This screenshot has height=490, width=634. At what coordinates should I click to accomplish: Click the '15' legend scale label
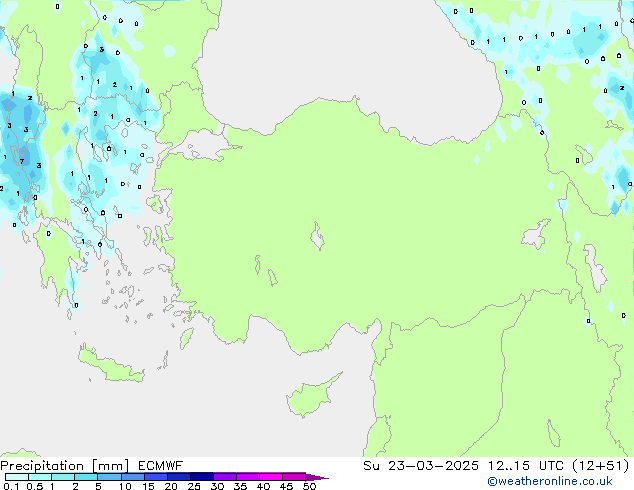coord(148,486)
